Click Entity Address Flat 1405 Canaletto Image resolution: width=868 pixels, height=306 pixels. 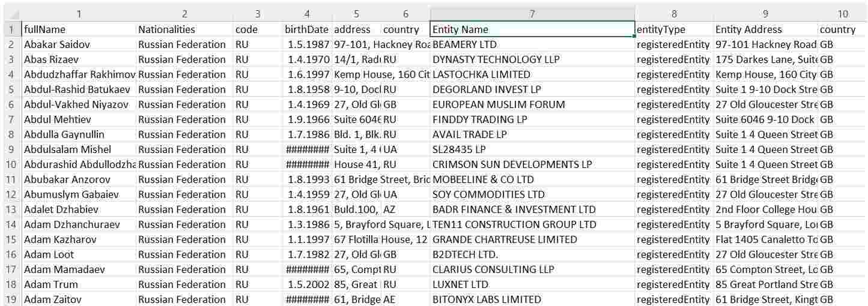(x=765, y=239)
